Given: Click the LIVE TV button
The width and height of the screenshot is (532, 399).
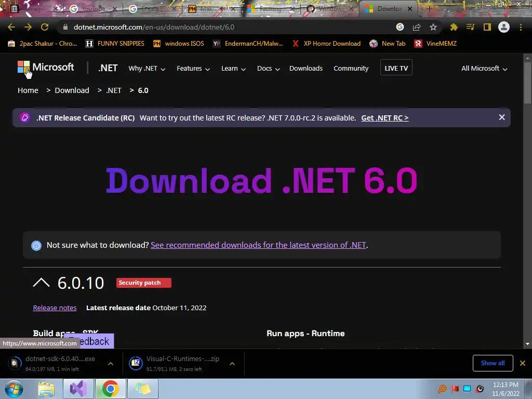Looking at the screenshot, I should [x=396, y=68].
